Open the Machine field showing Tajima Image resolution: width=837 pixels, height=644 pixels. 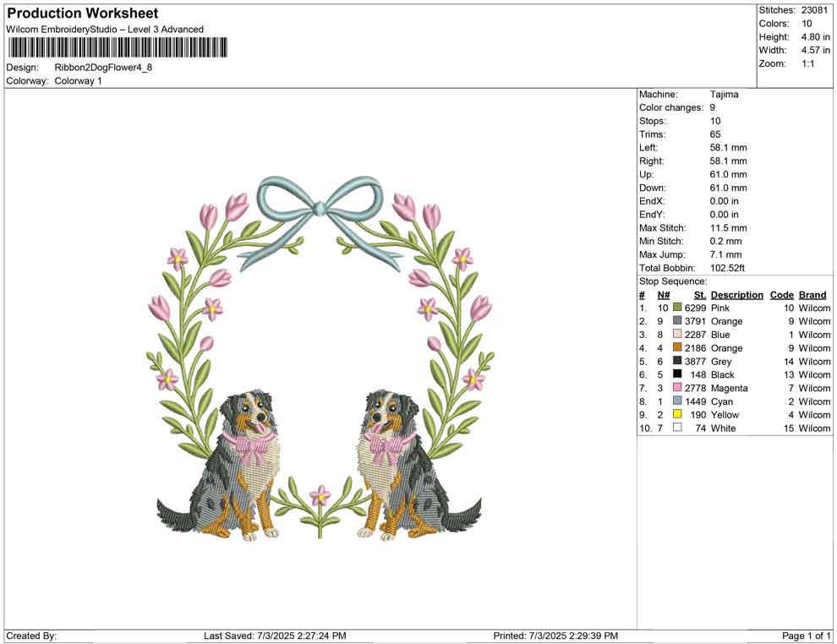724,94
